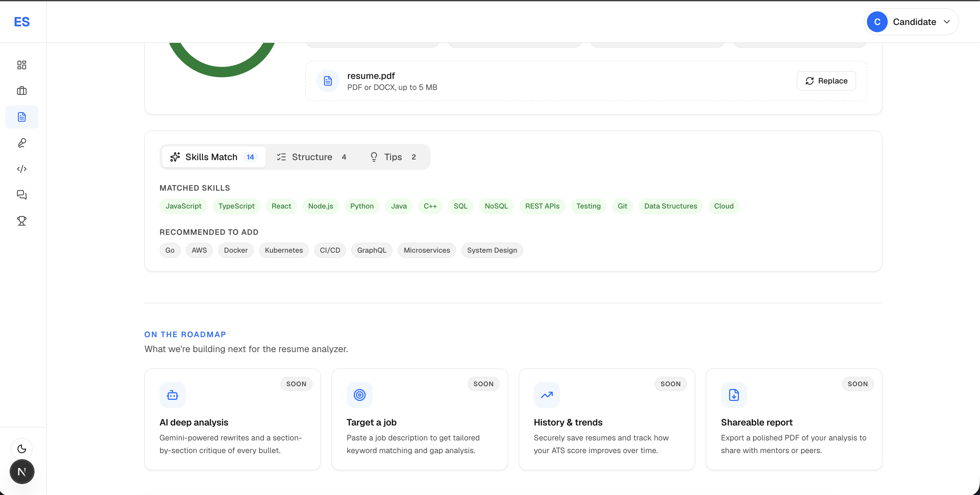Click the C avatar circle

pos(877,22)
